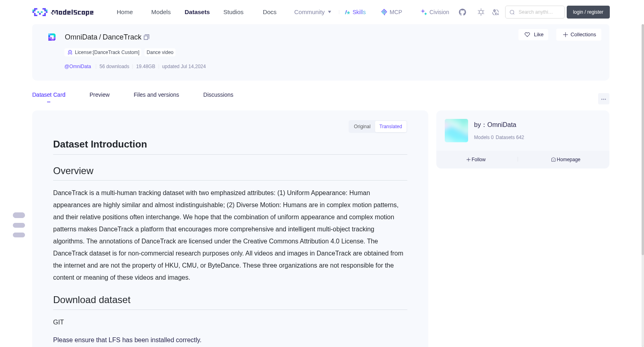Screen dimensions: 644x347
Task: Click the vertical page scrollbar
Action: (x=642, y=139)
